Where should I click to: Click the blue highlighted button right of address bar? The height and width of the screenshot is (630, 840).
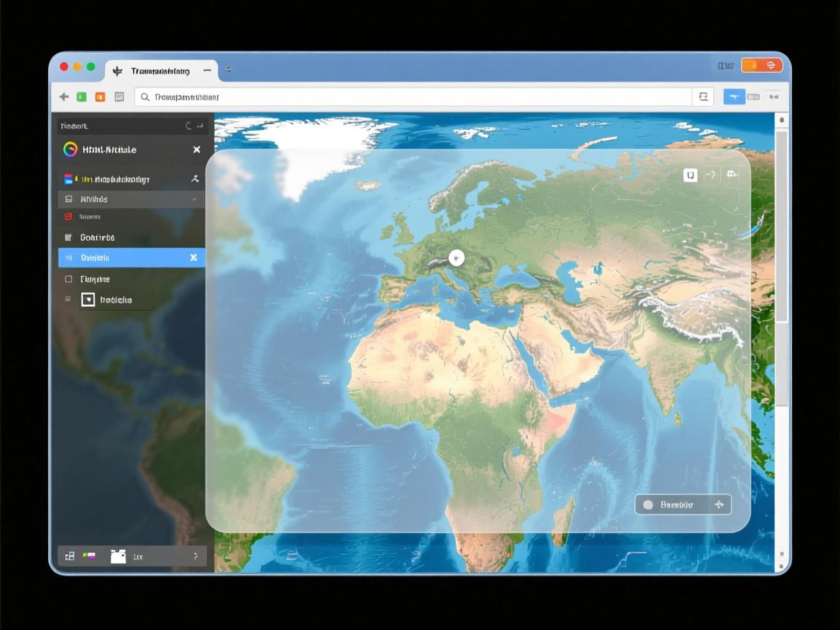pos(734,97)
